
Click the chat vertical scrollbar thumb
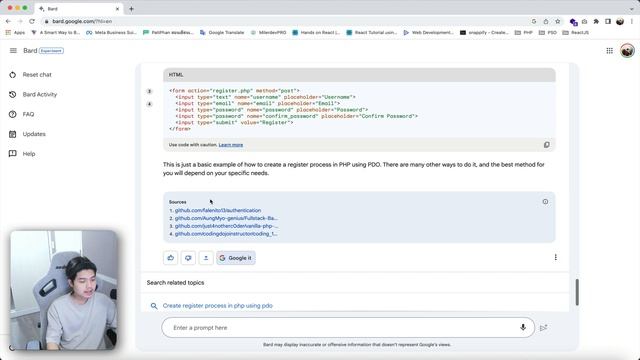point(577,292)
